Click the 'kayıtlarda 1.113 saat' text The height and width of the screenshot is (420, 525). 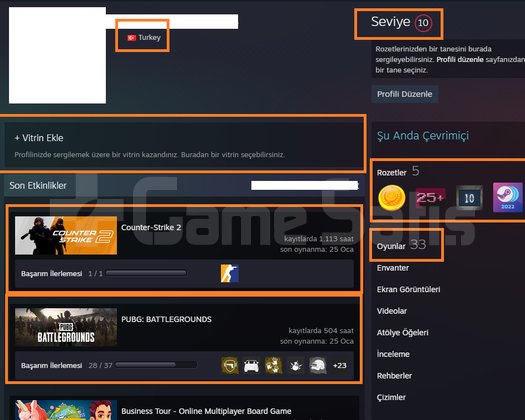[x=319, y=239]
